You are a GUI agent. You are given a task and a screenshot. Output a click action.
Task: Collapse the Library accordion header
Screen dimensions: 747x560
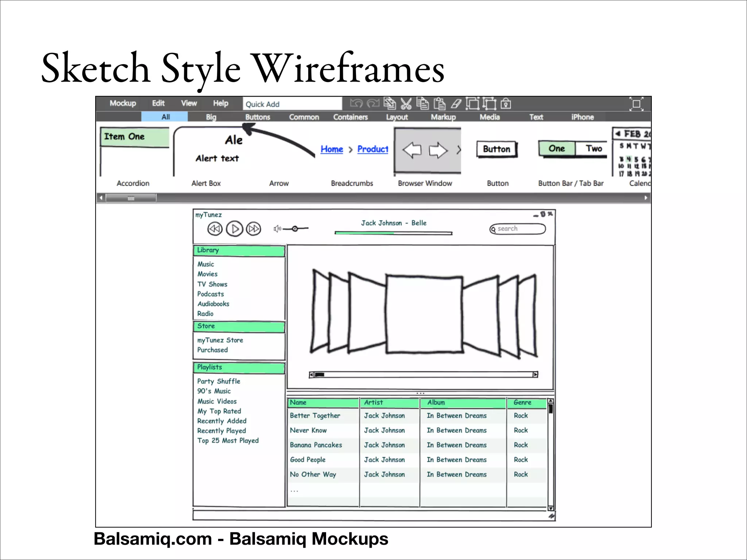239,251
